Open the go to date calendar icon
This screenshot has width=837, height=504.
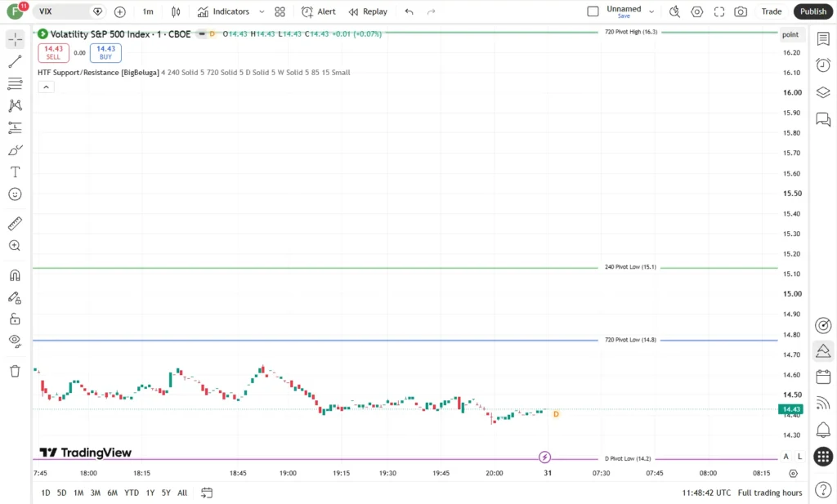tap(207, 493)
